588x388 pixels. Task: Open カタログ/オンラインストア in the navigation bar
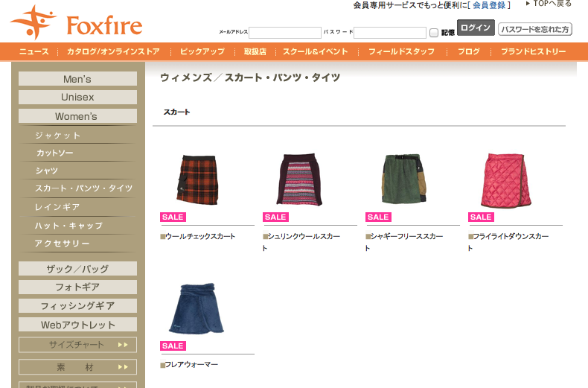click(x=113, y=52)
